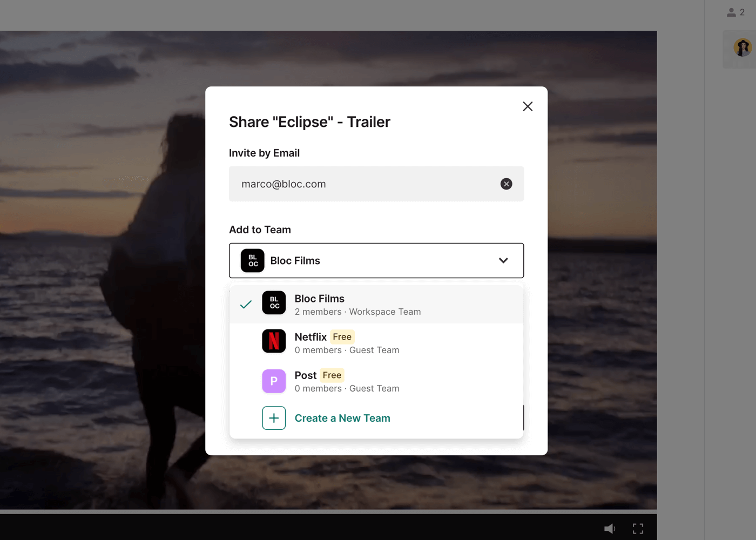756x540 pixels.
Task: Close the Share dialog with X
Action: (528, 106)
